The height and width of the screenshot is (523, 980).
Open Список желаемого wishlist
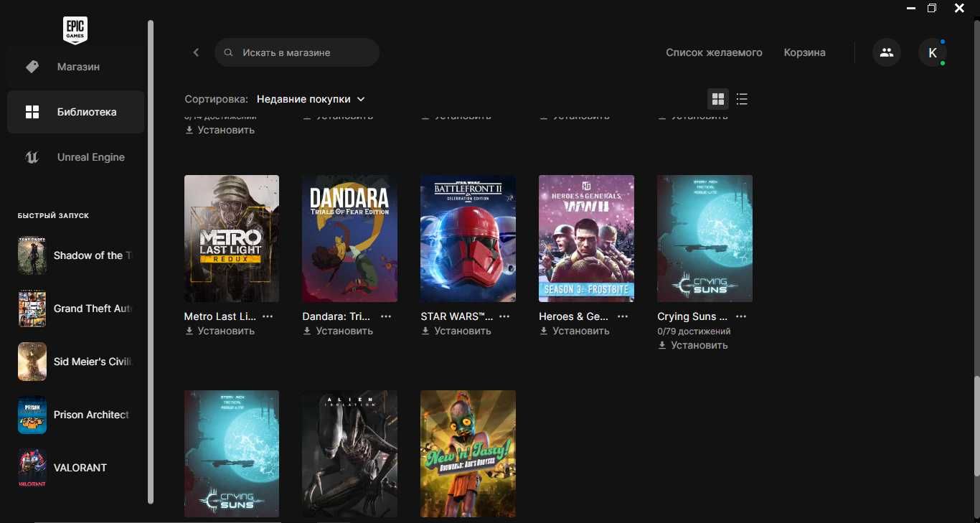tap(714, 52)
